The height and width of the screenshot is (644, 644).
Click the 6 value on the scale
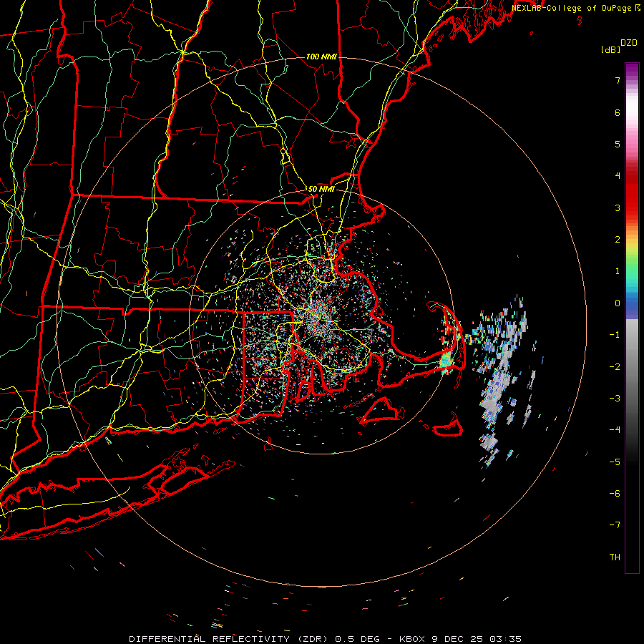[618, 112]
